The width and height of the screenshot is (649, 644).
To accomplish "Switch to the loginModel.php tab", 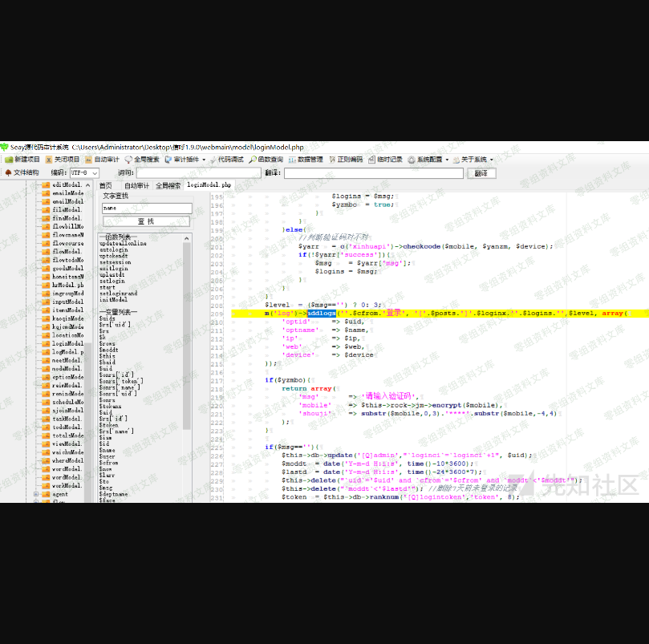I will coord(209,185).
